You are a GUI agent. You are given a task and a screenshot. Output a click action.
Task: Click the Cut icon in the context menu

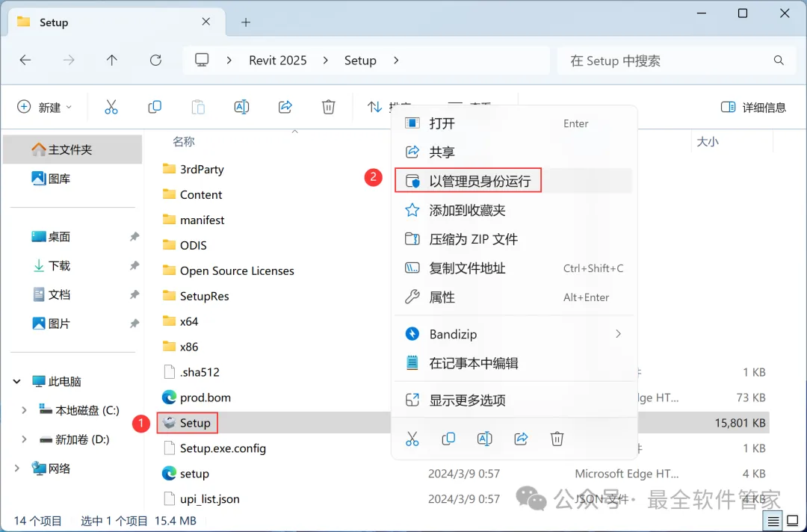(412, 439)
